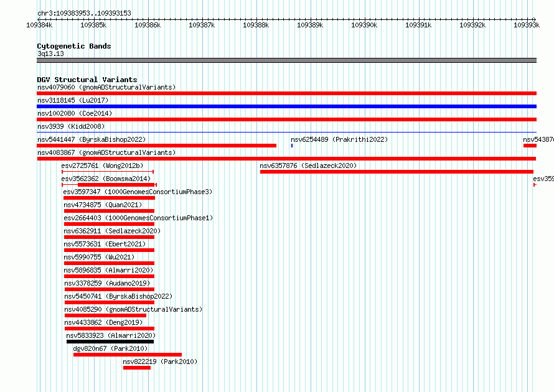Viewport: 554px width, 392px height.
Task: Open the nsv6254489 (Prakrithi2022) label
Action: 339,139
